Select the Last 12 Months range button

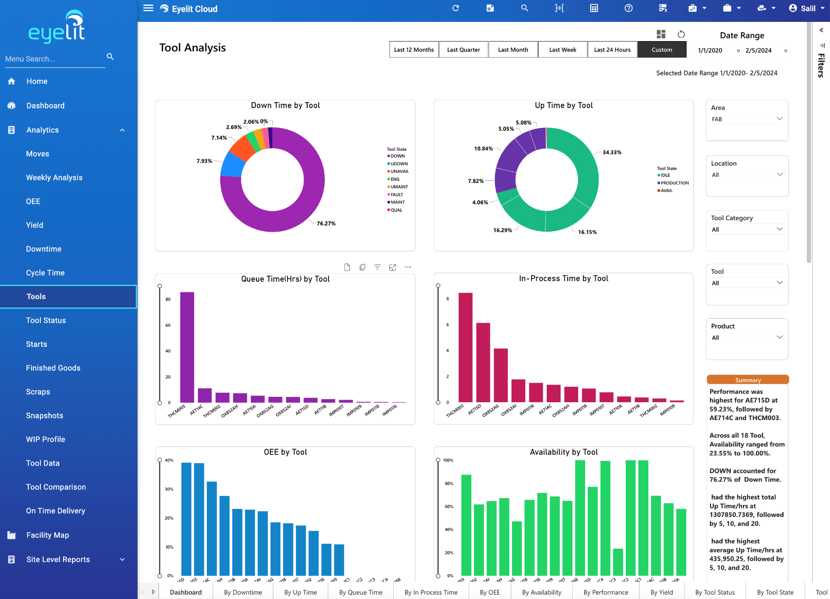(414, 50)
